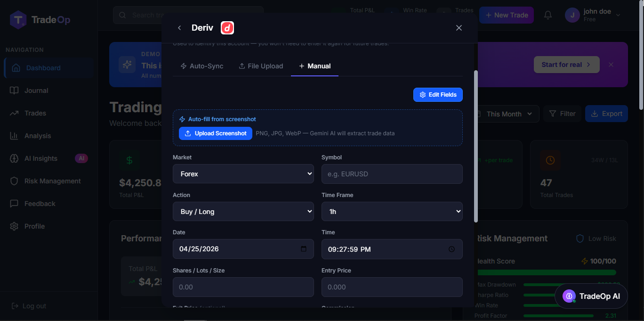Go back using the modal's left arrow

pyautogui.click(x=179, y=28)
